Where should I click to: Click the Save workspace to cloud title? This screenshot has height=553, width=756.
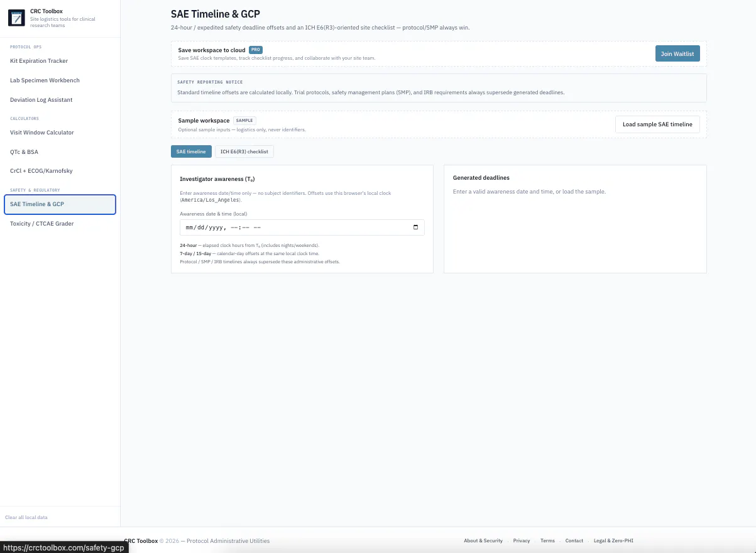pos(212,50)
